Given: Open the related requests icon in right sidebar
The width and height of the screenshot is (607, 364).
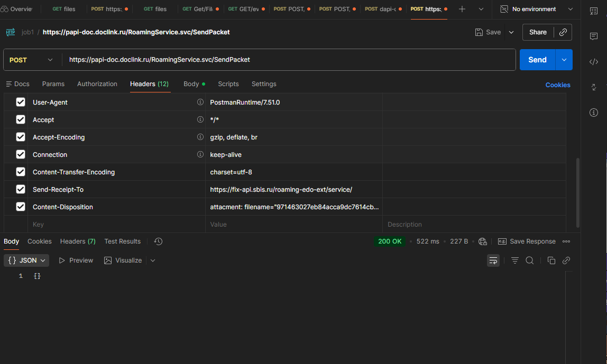Looking at the screenshot, I should [593, 87].
